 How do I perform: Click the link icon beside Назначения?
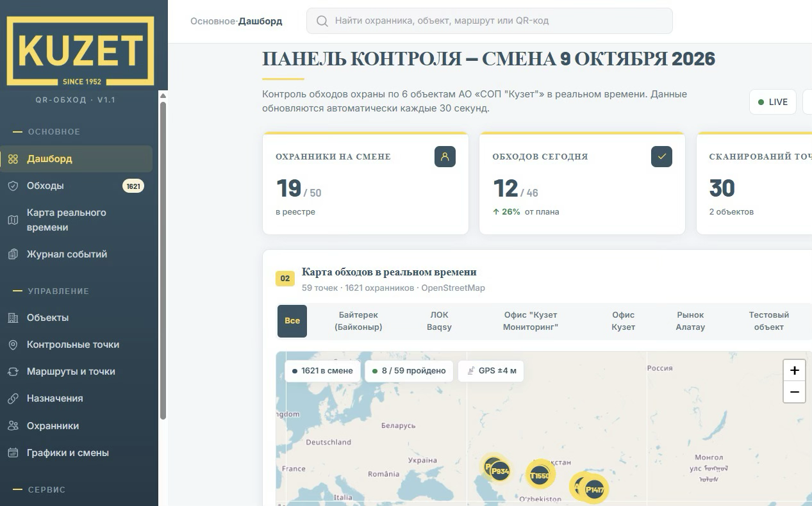pyautogui.click(x=13, y=398)
